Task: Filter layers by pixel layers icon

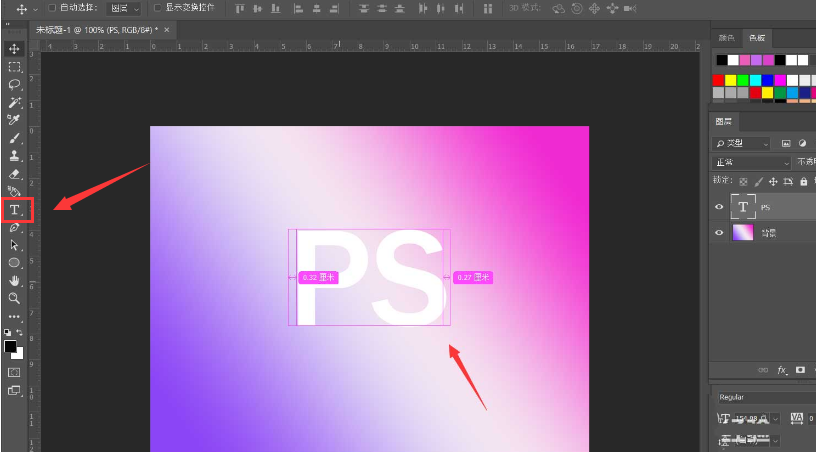Action: pyautogui.click(x=786, y=144)
